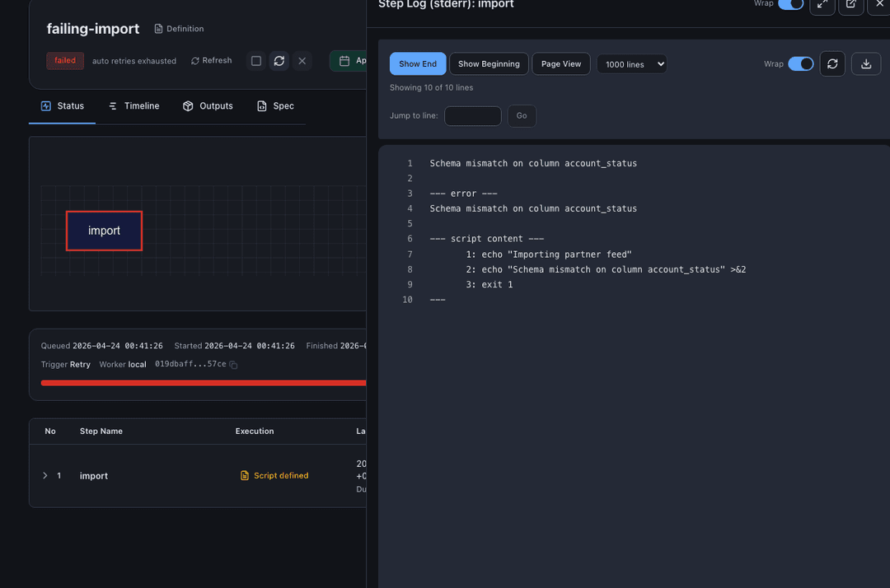The image size is (890, 588).
Task: Toggle the Wrap switch in the Step Log title bar
Action: [790, 5]
